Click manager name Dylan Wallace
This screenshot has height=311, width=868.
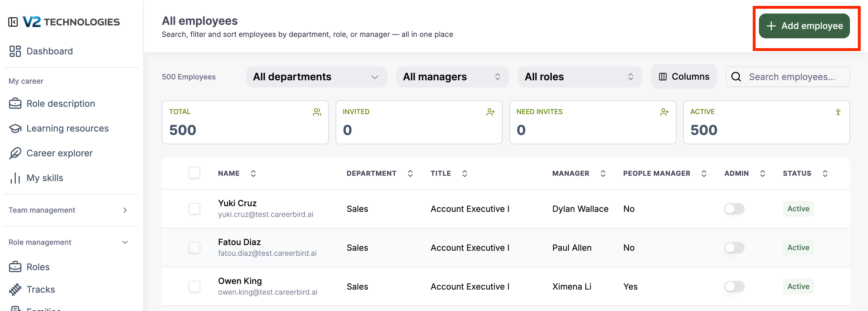pos(580,209)
